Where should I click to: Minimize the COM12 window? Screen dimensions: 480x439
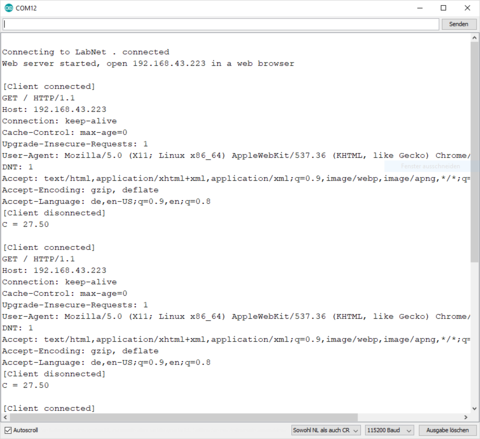(x=420, y=8)
